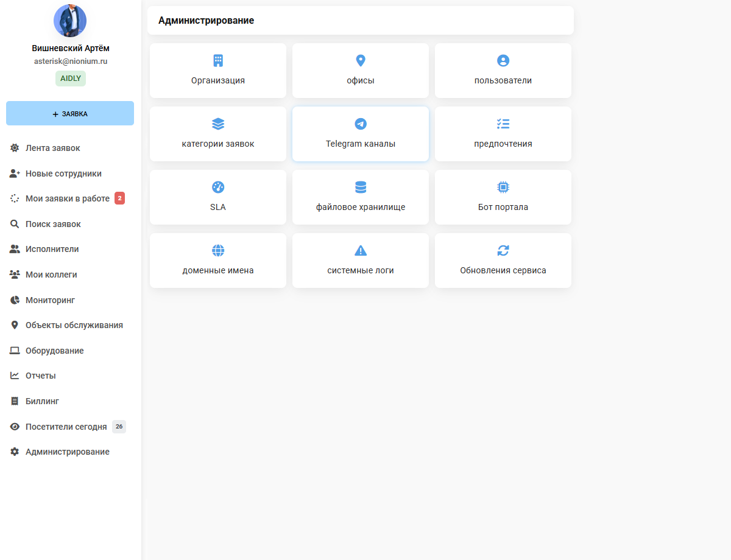This screenshot has width=731, height=560.
Task: Open Мои заявки в работе
Action: (x=67, y=198)
